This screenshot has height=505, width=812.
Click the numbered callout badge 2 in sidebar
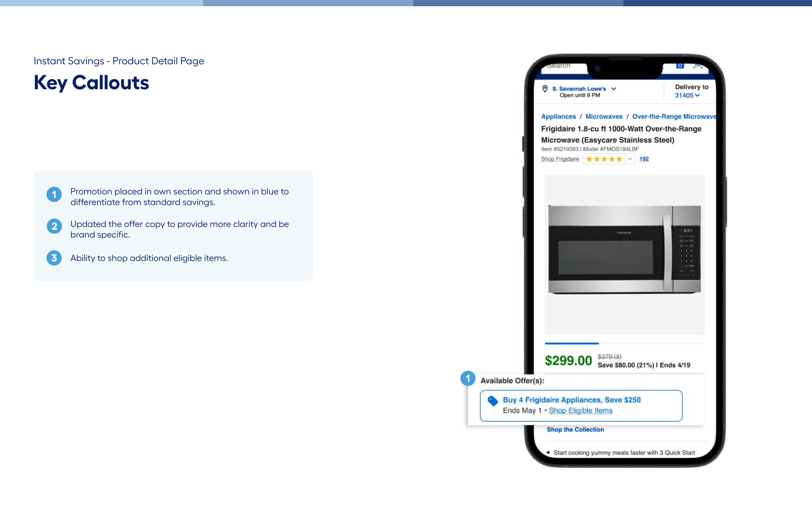tap(54, 226)
